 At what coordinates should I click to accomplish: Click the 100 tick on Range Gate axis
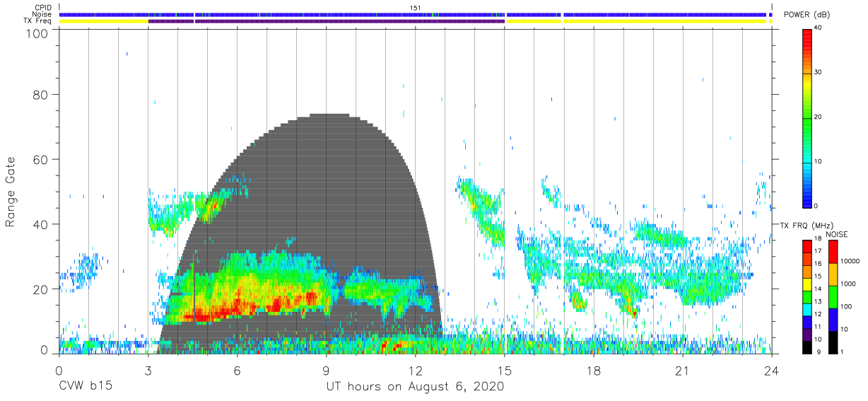(x=39, y=33)
